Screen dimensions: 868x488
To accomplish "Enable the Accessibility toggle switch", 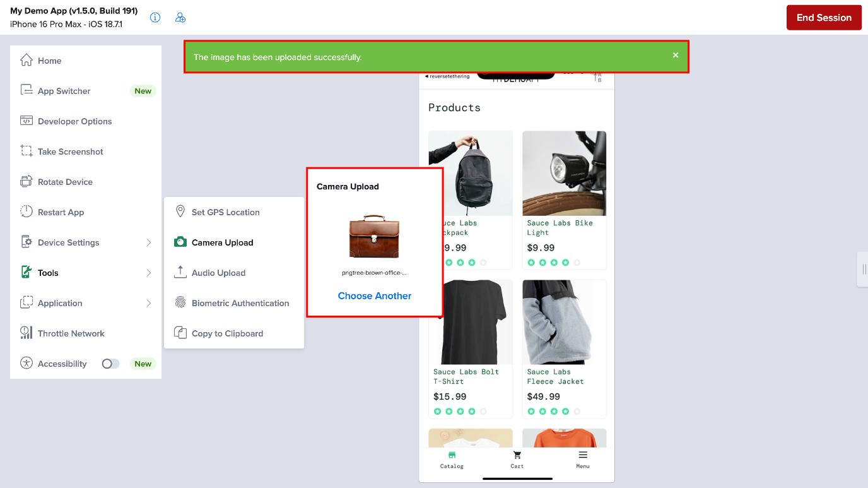I will click(x=110, y=364).
